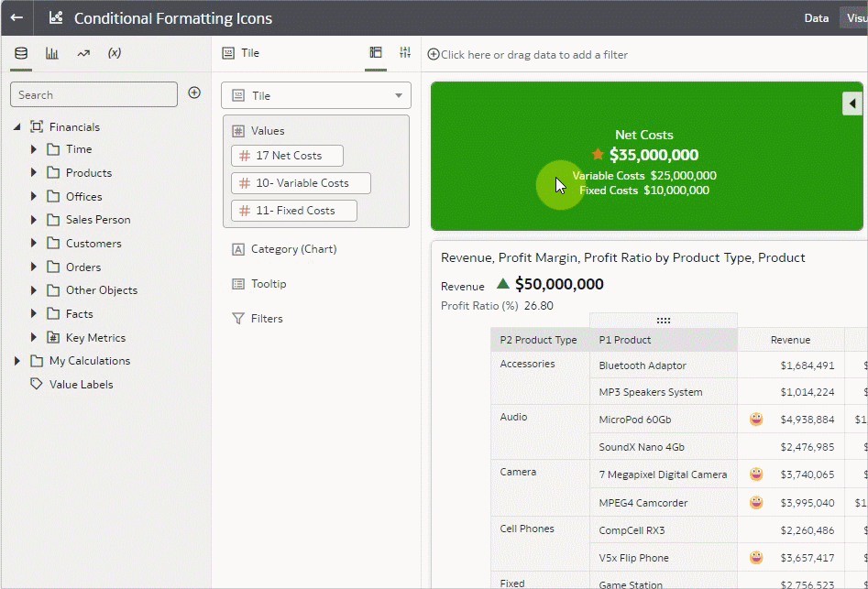Select the 10- Variable Costs pill

pos(302,183)
